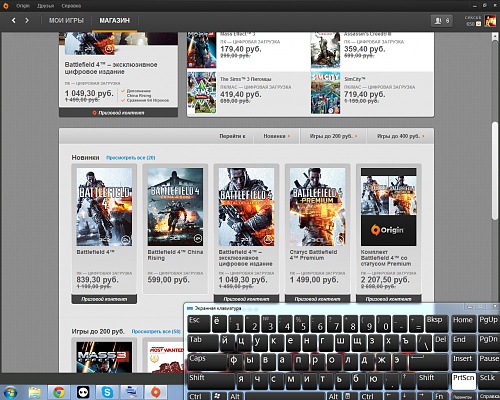Switch to МАГАЗИН tab
The width and height of the screenshot is (500, 400).
114,21
